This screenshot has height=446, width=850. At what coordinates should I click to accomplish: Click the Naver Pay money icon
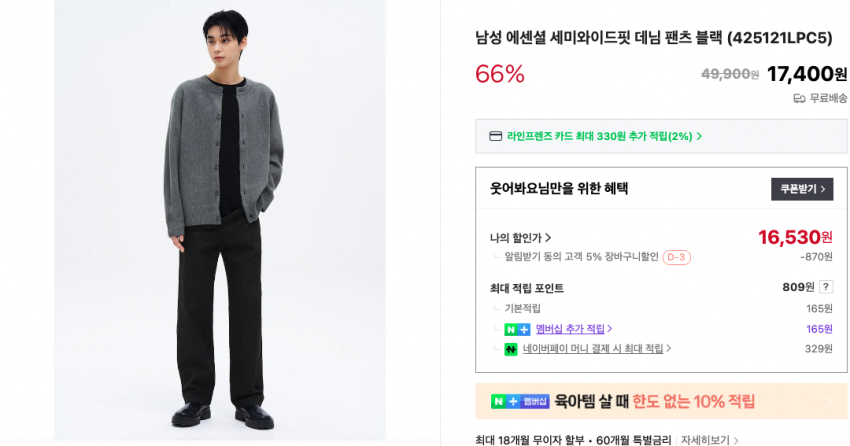tap(511, 349)
